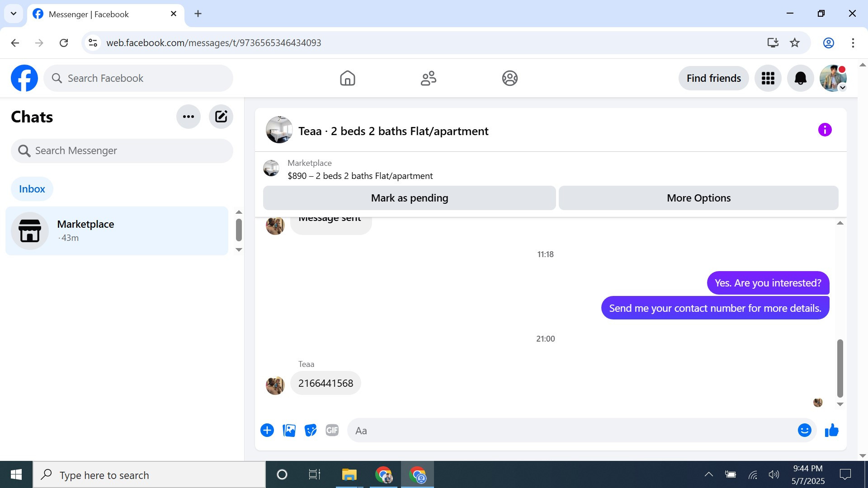Open the Facebook menu grid
Image resolution: width=868 pixels, height=488 pixels.
tap(768, 78)
